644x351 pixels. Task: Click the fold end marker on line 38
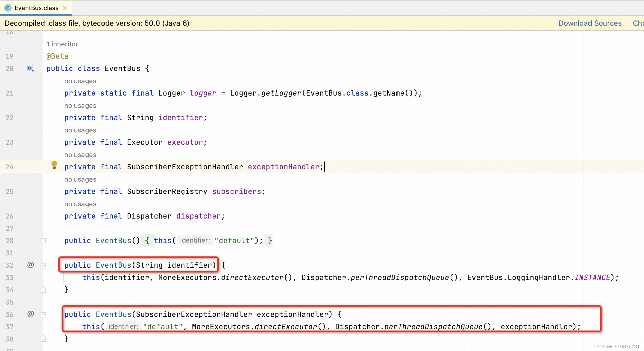43,339
